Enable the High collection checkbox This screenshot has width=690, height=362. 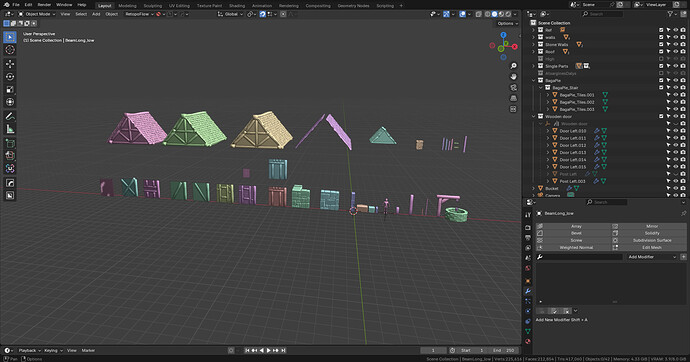661,59
